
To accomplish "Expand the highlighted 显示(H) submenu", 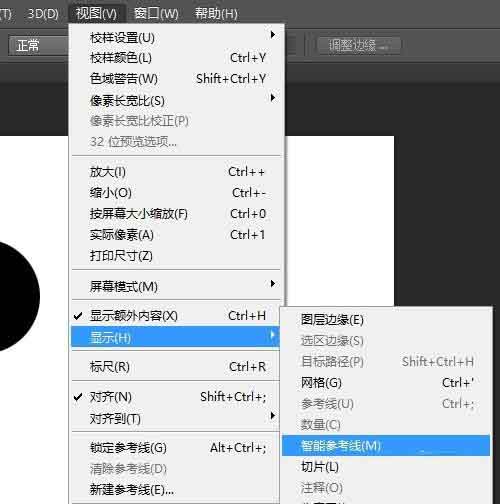I will (x=175, y=337).
